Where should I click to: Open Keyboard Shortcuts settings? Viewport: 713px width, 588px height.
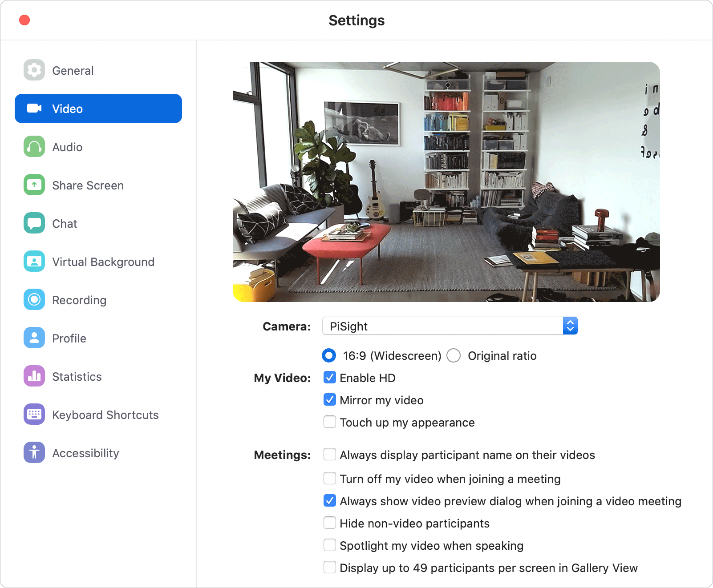tap(98, 415)
